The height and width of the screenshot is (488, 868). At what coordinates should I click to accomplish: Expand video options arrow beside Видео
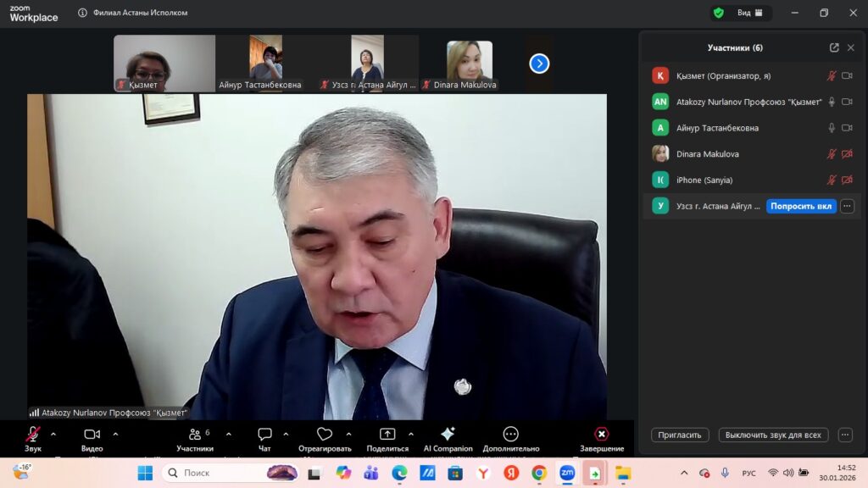(x=115, y=434)
